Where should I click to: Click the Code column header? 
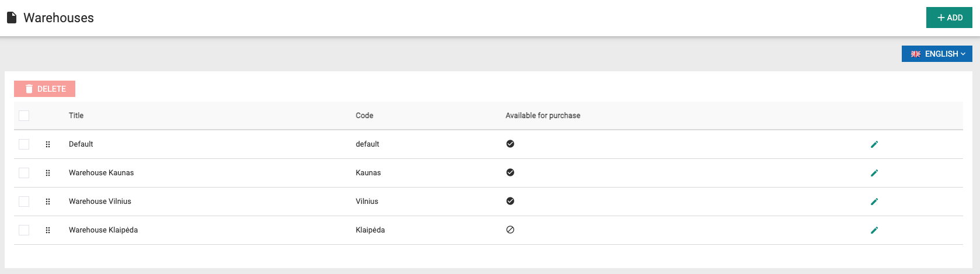pos(364,116)
